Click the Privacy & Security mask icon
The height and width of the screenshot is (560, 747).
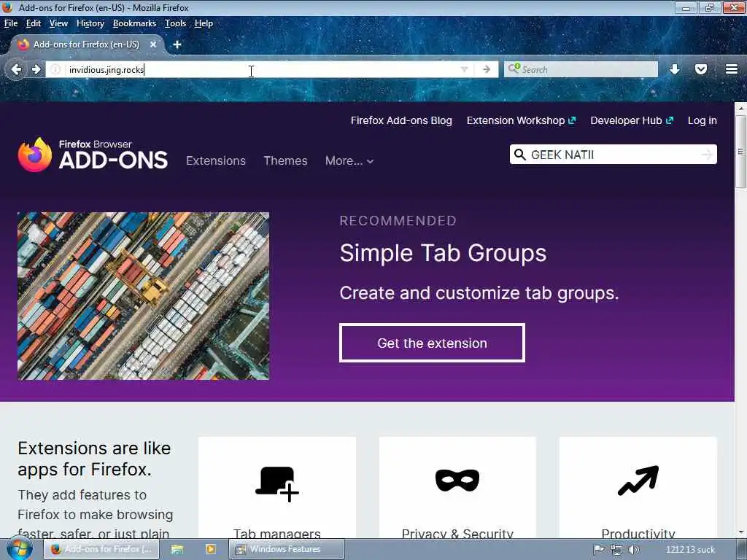tap(457, 480)
